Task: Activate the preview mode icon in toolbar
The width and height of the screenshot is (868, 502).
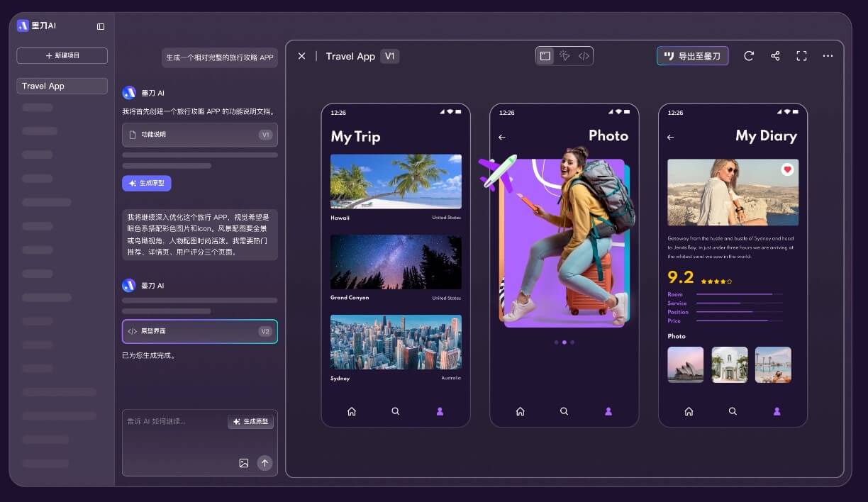Action: click(x=545, y=55)
